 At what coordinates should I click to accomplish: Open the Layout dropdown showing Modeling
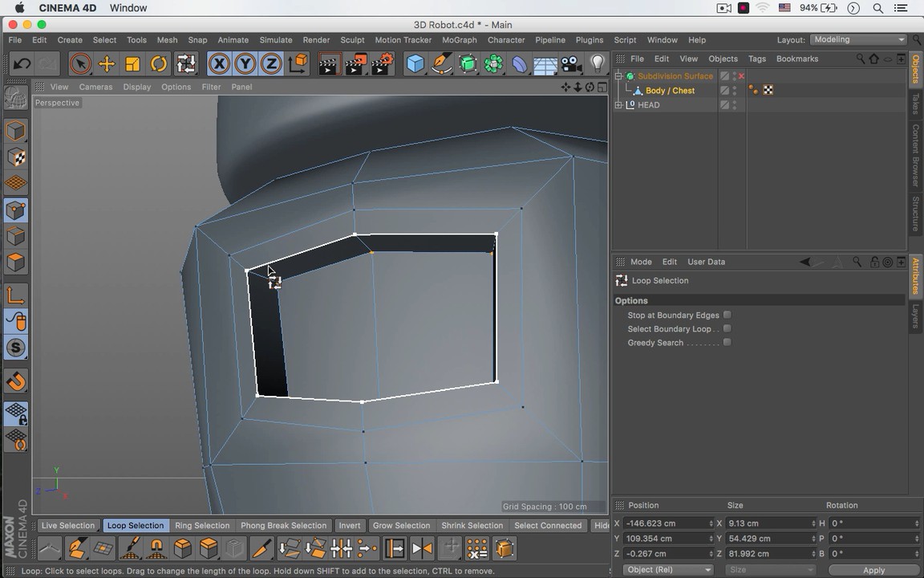pyautogui.click(x=857, y=39)
